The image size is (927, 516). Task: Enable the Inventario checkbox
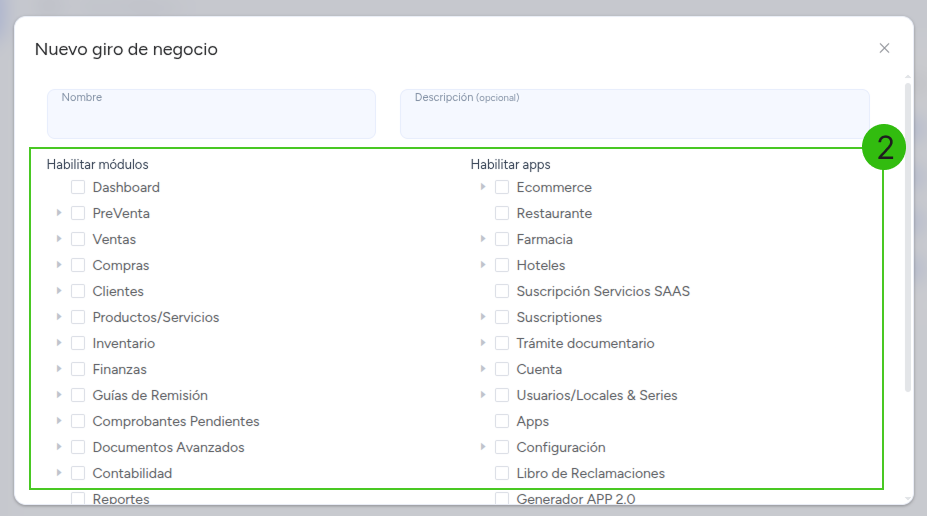pos(78,343)
